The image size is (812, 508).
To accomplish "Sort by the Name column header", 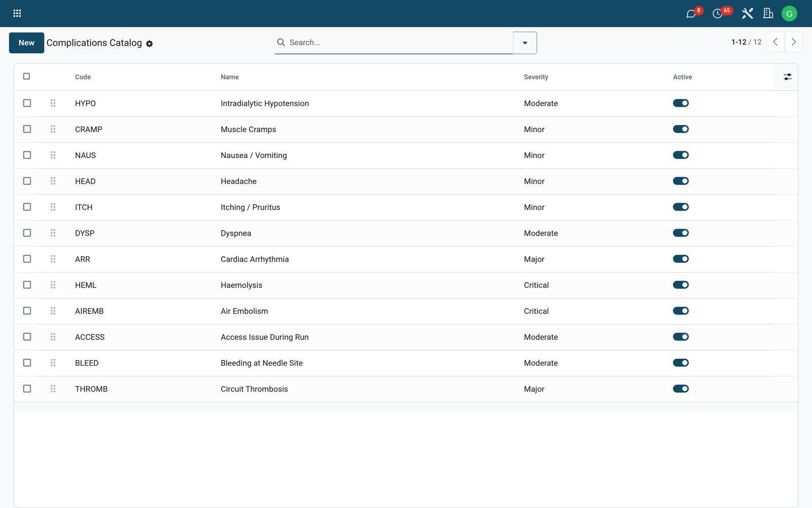I will (x=229, y=77).
